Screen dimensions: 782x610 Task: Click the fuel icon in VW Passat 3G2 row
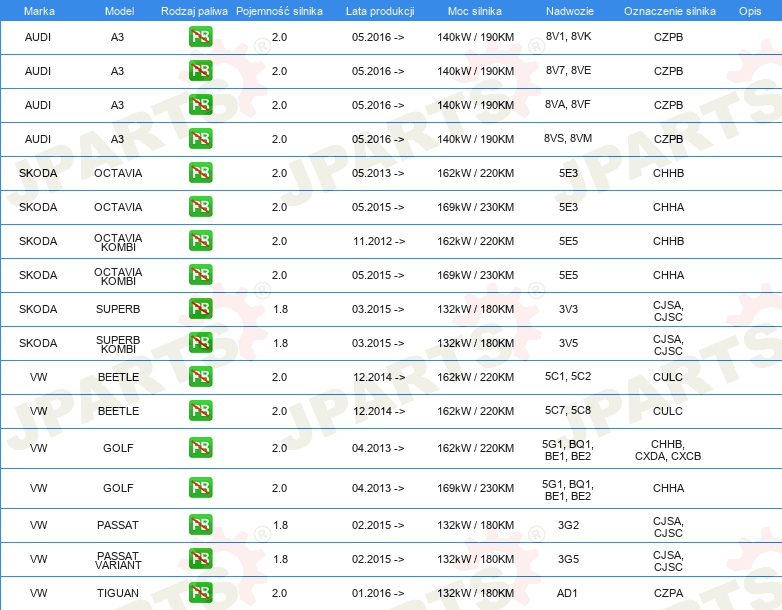200,525
